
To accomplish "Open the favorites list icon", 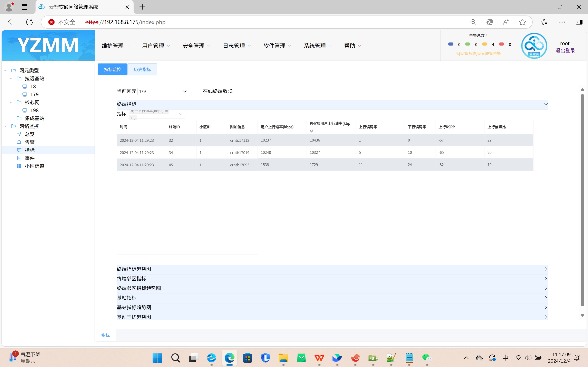I will 544,22.
